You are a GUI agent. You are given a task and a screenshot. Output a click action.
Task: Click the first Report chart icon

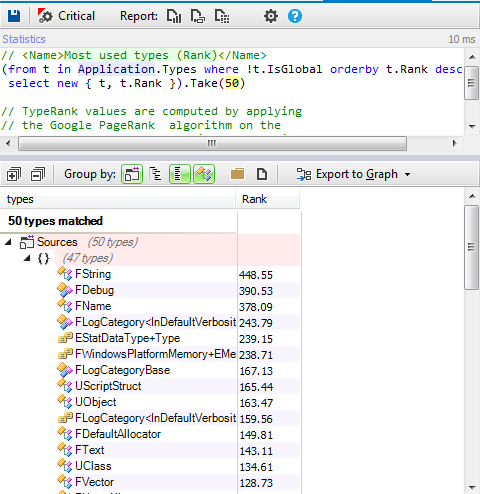click(174, 16)
